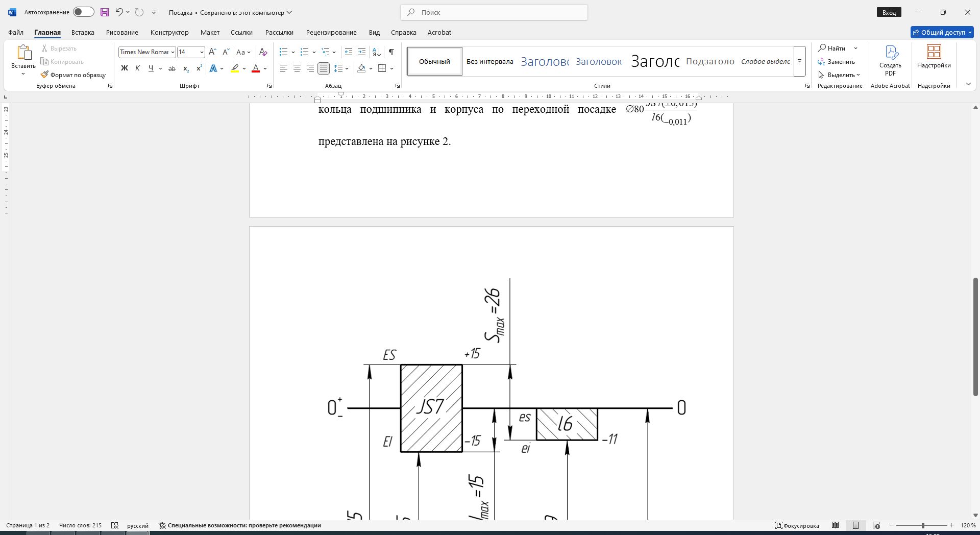980x535 pixels.
Task: Switch to the Insert (Вставка) tab
Action: pos(83,32)
